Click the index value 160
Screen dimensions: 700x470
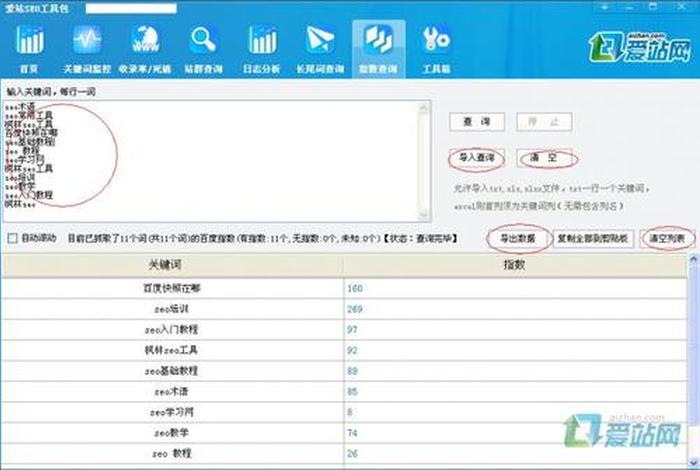coord(355,289)
